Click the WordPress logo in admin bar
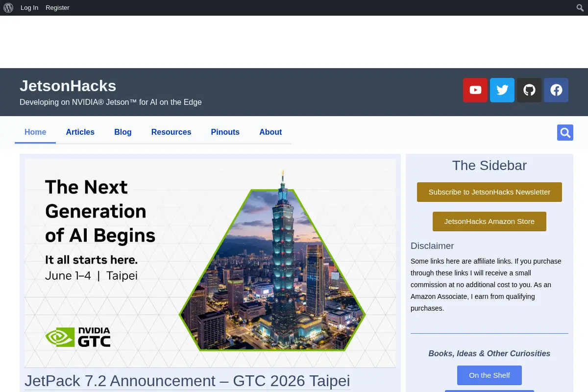This screenshot has width=588, height=392. pos(8,8)
